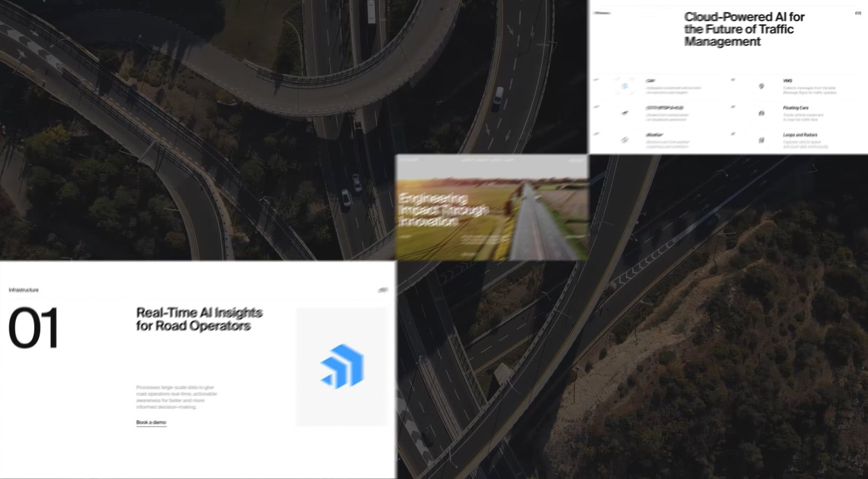This screenshot has width=868, height=479.
Task: Open the VMS feature heading
Action: pyautogui.click(x=787, y=81)
